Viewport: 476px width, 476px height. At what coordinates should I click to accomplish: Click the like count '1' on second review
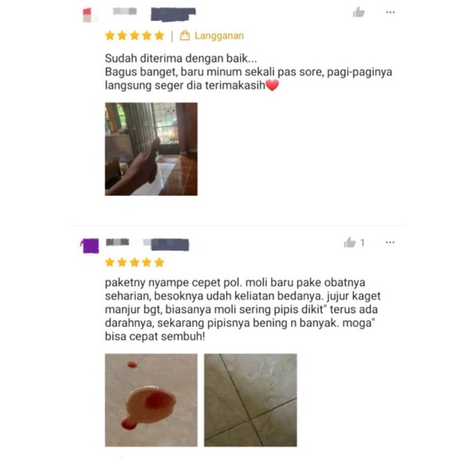[362, 243]
